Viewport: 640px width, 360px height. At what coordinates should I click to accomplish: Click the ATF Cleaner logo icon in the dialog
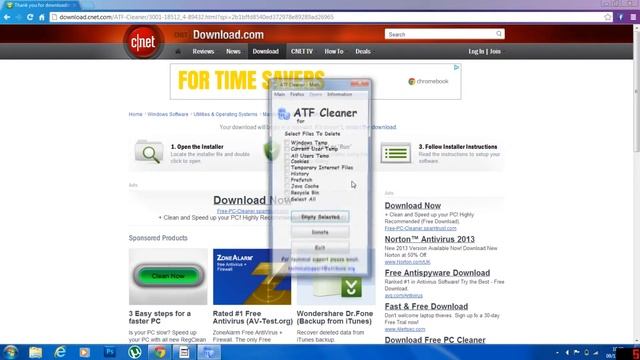pos(283,114)
